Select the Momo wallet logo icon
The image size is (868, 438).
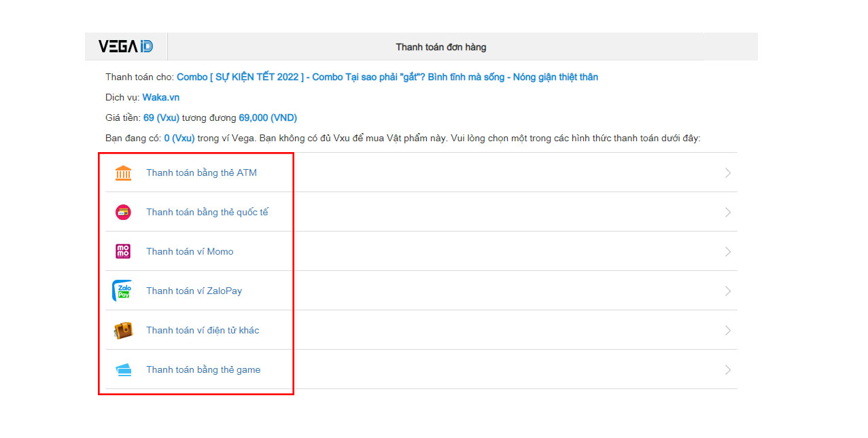pyautogui.click(x=123, y=252)
